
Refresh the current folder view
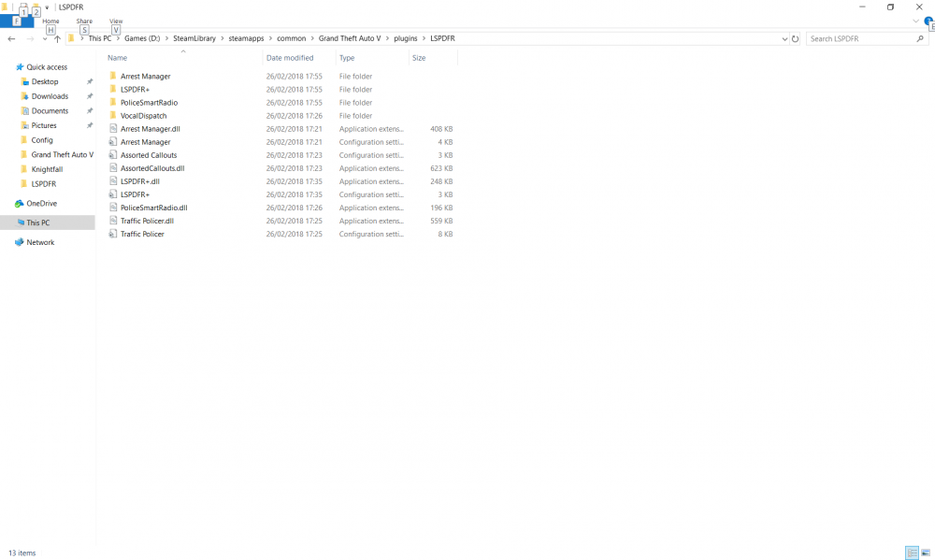(795, 38)
